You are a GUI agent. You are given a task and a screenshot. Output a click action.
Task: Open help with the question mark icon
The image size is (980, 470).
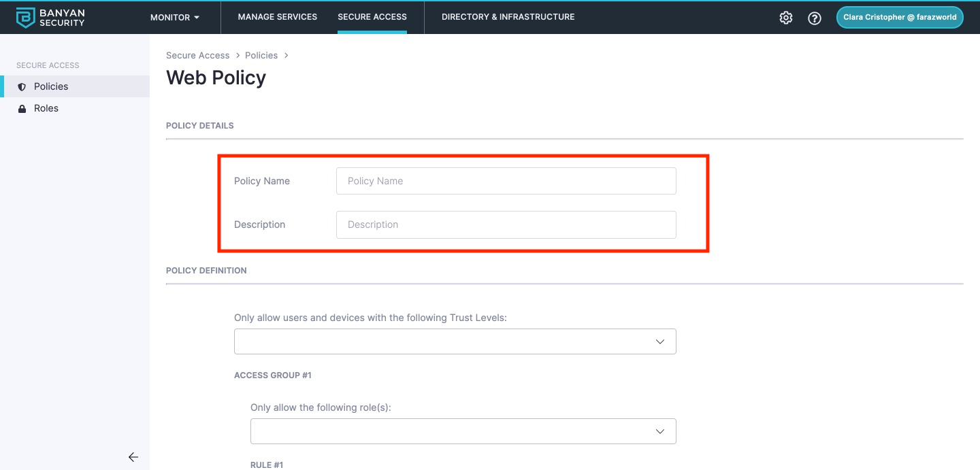(815, 18)
